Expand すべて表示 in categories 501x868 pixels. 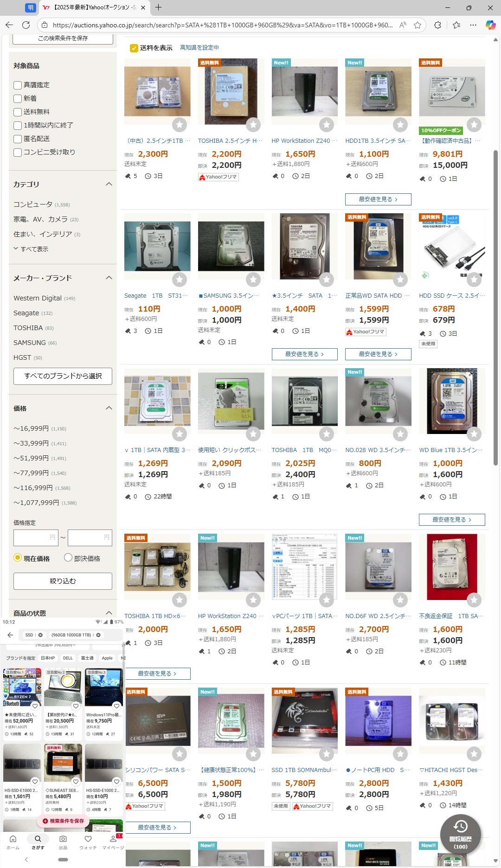click(31, 249)
